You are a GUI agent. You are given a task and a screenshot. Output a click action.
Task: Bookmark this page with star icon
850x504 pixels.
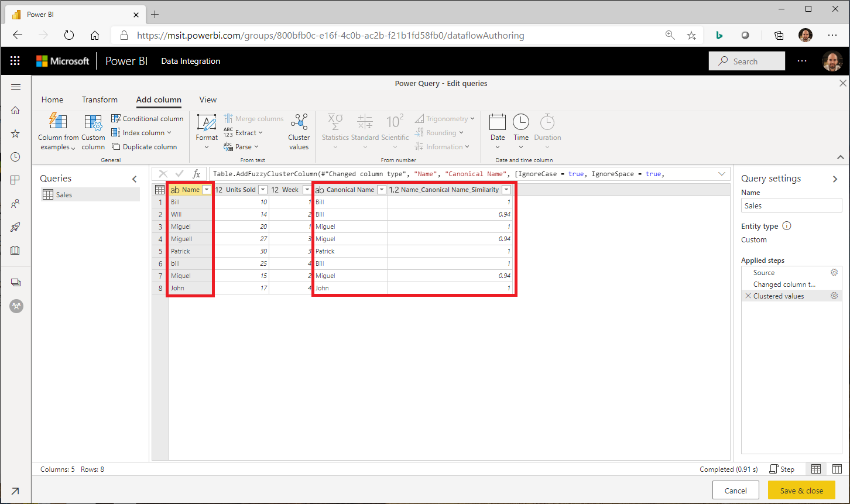click(691, 35)
